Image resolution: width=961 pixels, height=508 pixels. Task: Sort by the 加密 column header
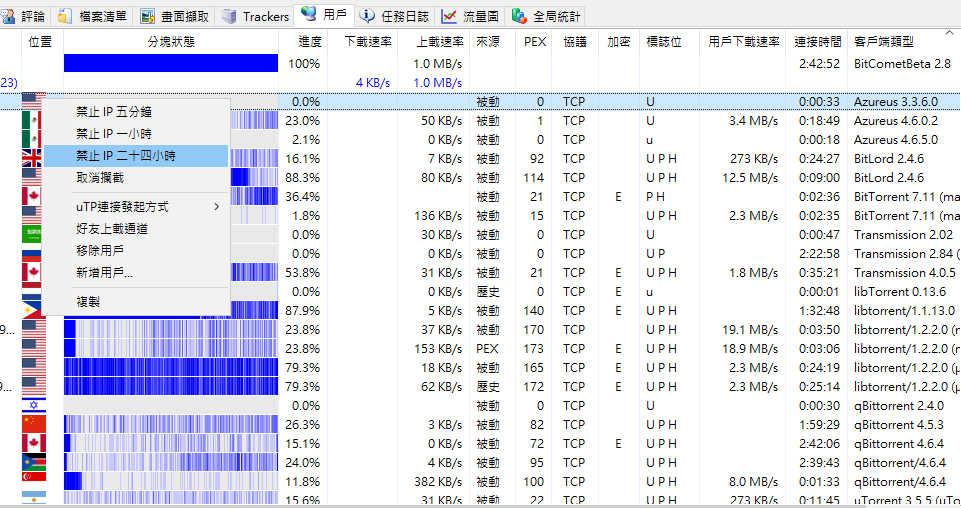tap(618, 42)
